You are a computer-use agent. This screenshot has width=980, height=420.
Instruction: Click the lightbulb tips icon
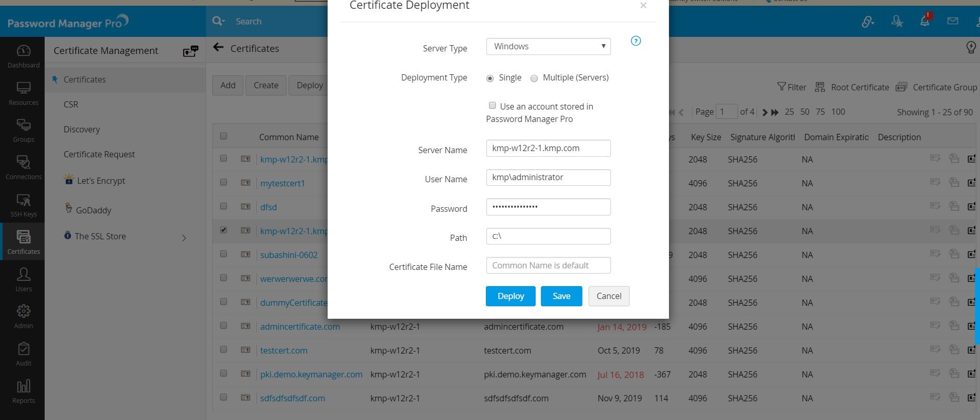971,48
